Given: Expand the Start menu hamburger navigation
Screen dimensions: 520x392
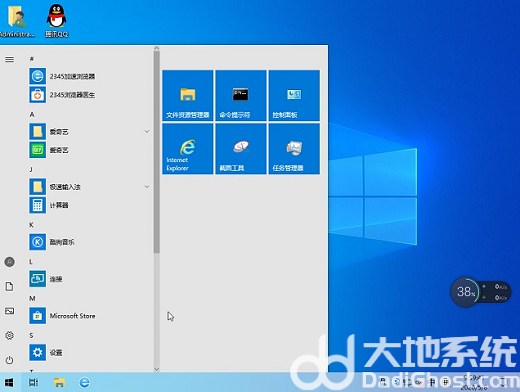Looking at the screenshot, I should click(x=9, y=59).
